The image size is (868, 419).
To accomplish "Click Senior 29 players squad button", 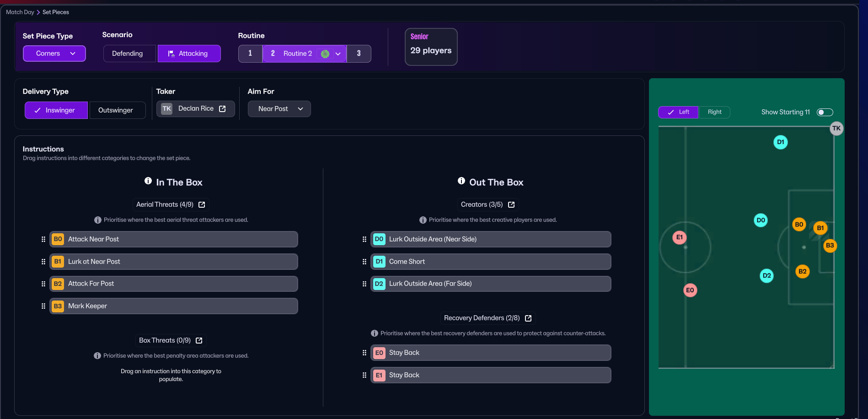I will [x=431, y=47].
